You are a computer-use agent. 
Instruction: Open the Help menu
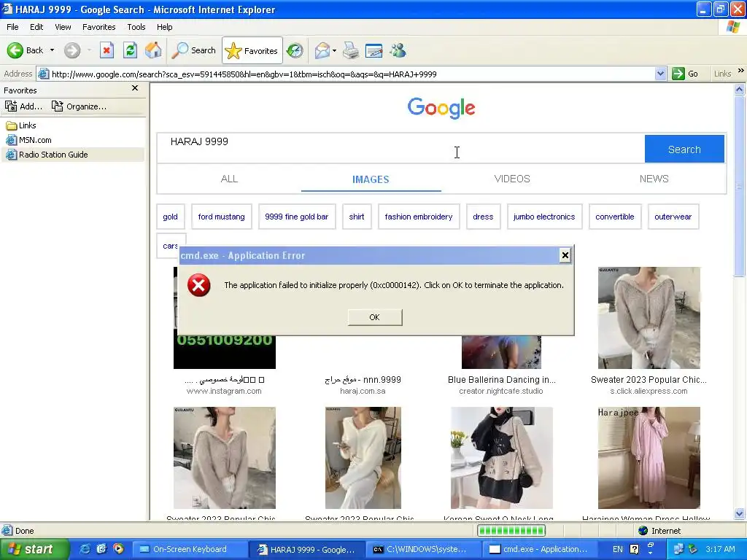[164, 27]
